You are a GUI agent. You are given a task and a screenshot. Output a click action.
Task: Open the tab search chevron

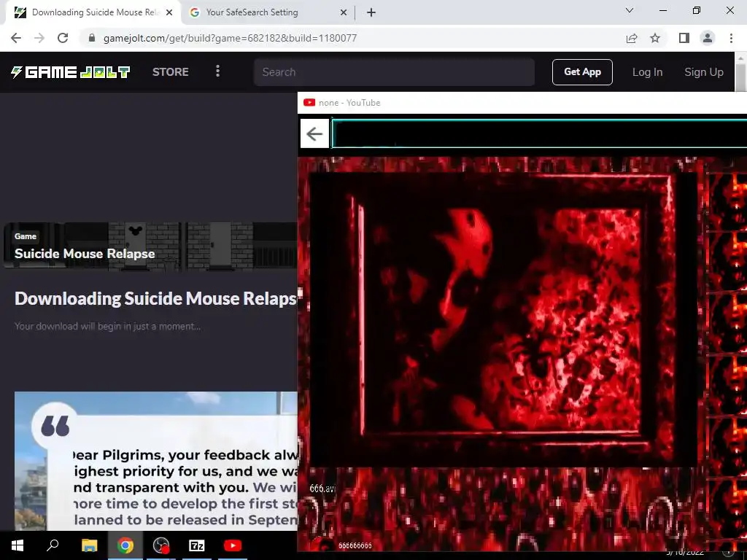(630, 10)
